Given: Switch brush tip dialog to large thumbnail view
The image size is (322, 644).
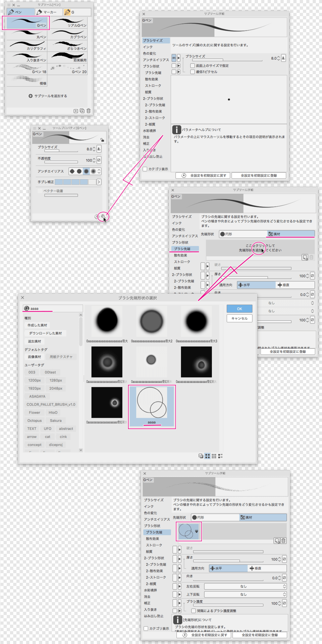Looking at the screenshot, I should tap(208, 456).
